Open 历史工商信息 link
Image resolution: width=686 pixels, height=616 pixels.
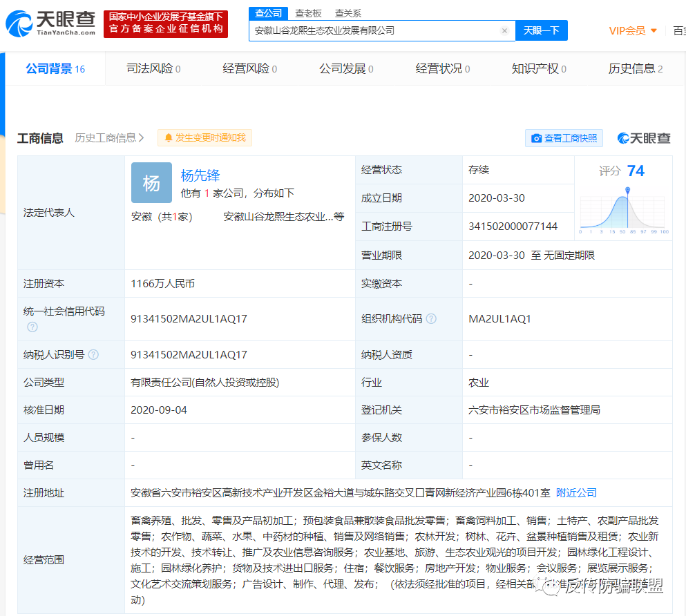pyautogui.click(x=109, y=138)
